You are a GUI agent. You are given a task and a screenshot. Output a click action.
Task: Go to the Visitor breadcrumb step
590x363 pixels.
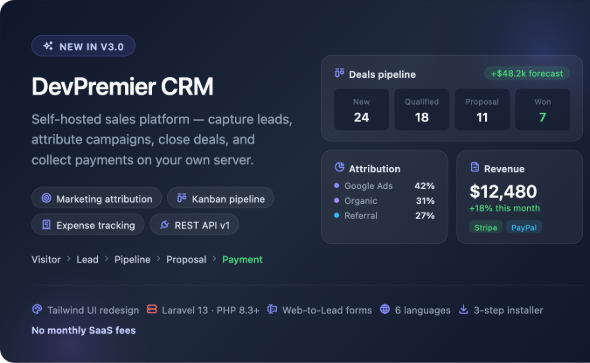tap(46, 260)
